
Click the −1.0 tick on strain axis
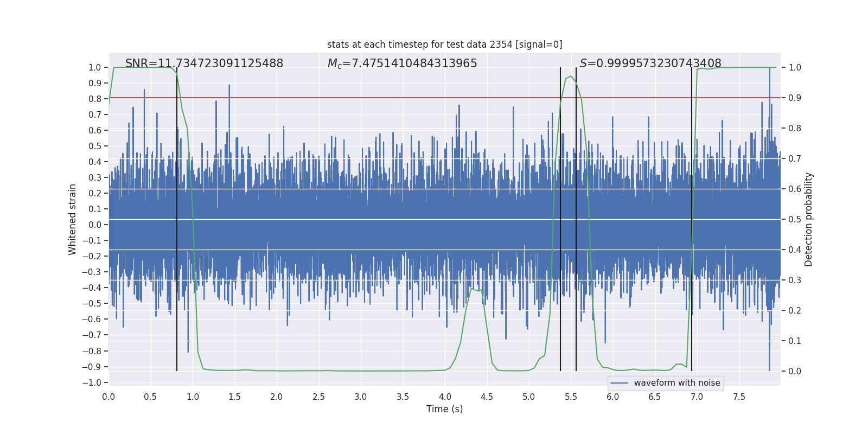(x=92, y=382)
